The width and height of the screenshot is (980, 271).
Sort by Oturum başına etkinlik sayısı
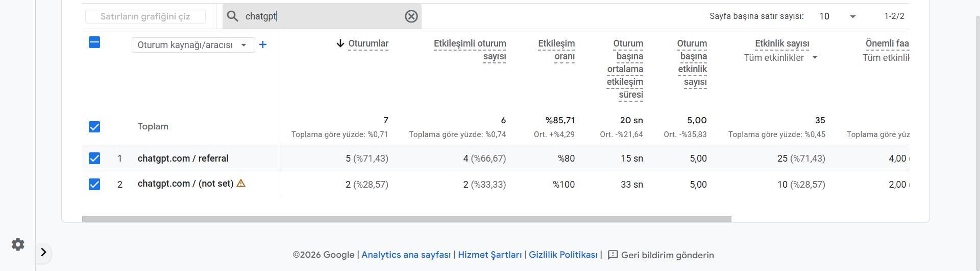(692, 62)
